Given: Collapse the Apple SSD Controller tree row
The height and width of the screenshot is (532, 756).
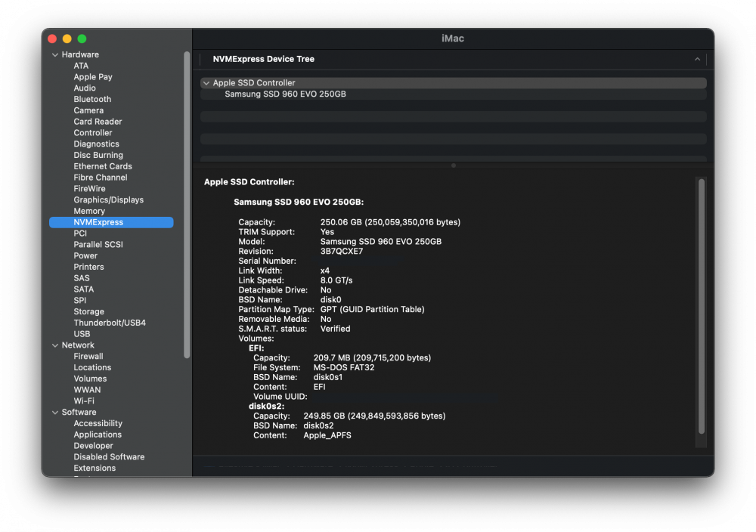Looking at the screenshot, I should [x=206, y=83].
